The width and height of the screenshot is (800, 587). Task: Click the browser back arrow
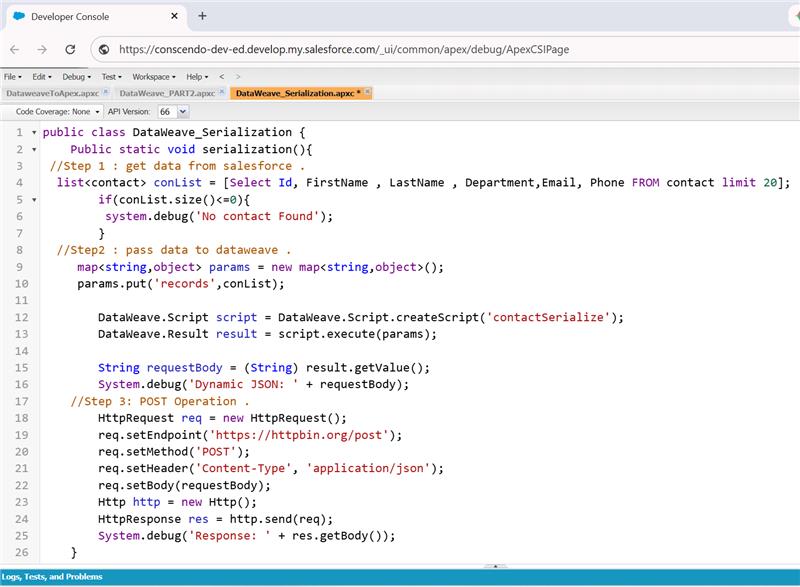tap(14, 49)
